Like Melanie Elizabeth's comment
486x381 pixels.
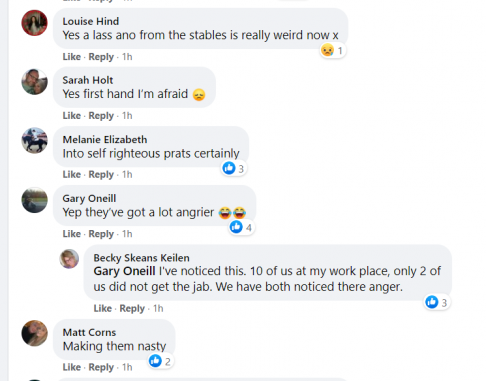pyautogui.click(x=72, y=174)
